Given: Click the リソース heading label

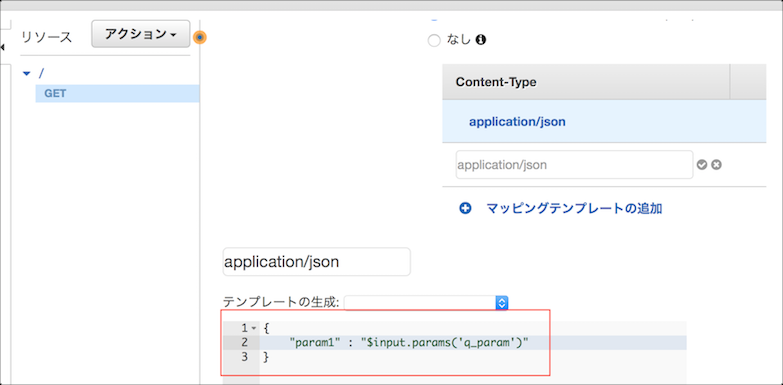Looking at the screenshot, I should [x=46, y=37].
